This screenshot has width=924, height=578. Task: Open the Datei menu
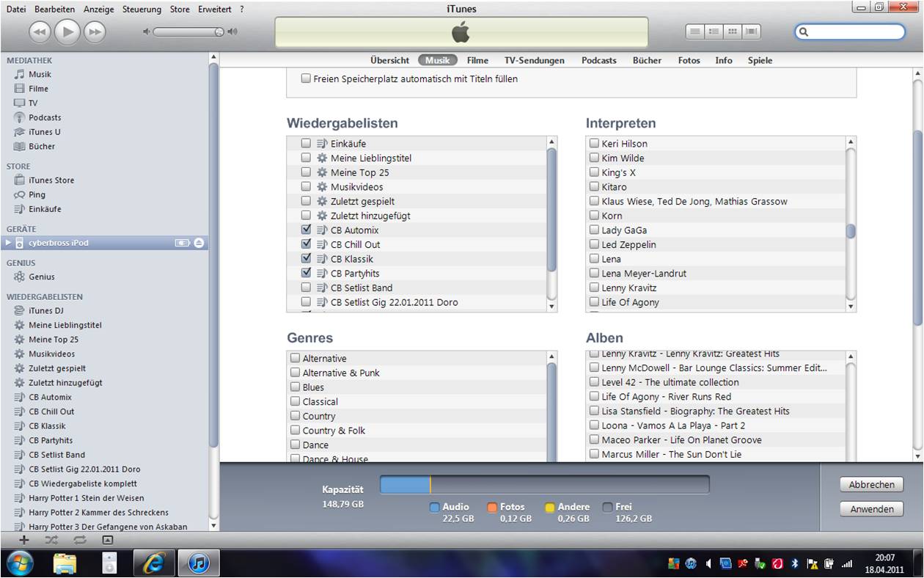click(16, 10)
